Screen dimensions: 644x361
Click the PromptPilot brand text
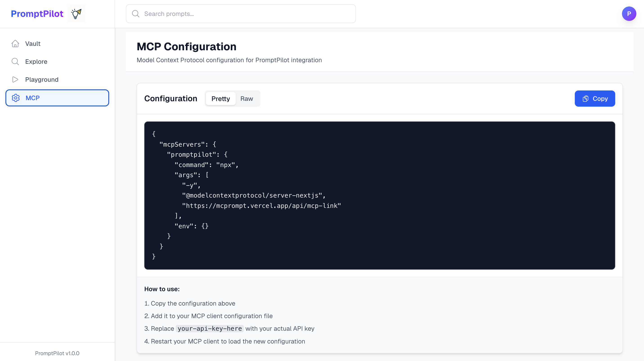[37, 14]
